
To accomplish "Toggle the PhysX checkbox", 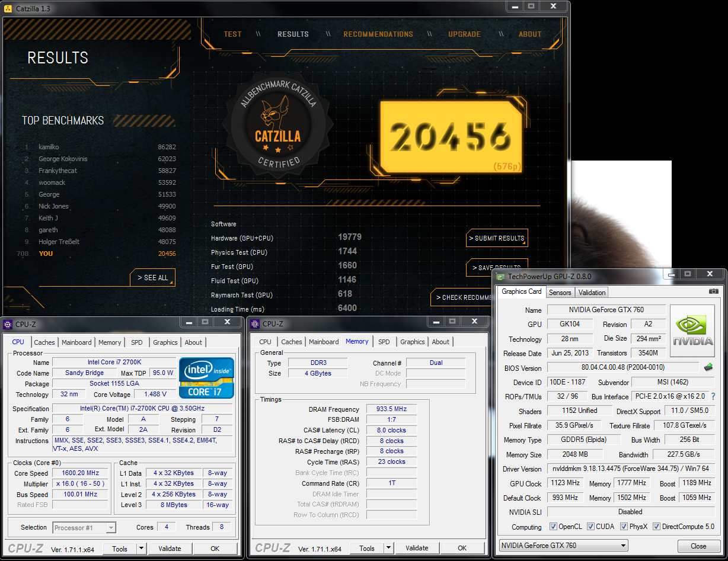I will (x=624, y=526).
